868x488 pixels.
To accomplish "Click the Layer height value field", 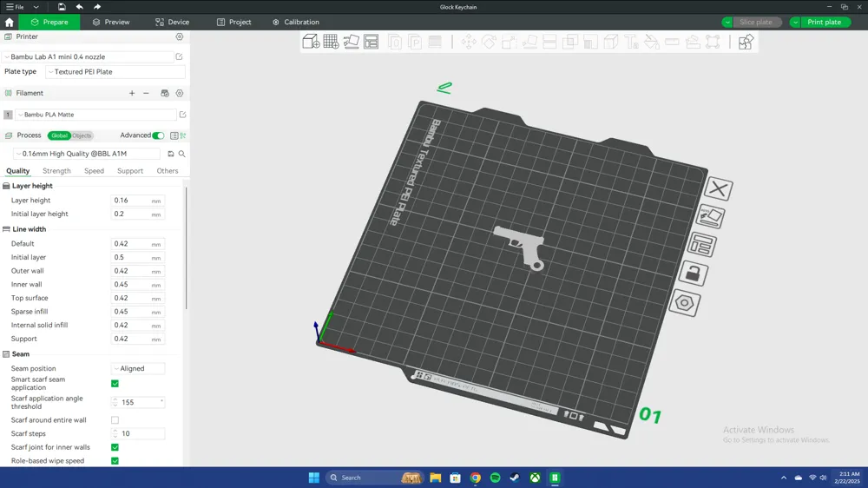I will point(138,201).
